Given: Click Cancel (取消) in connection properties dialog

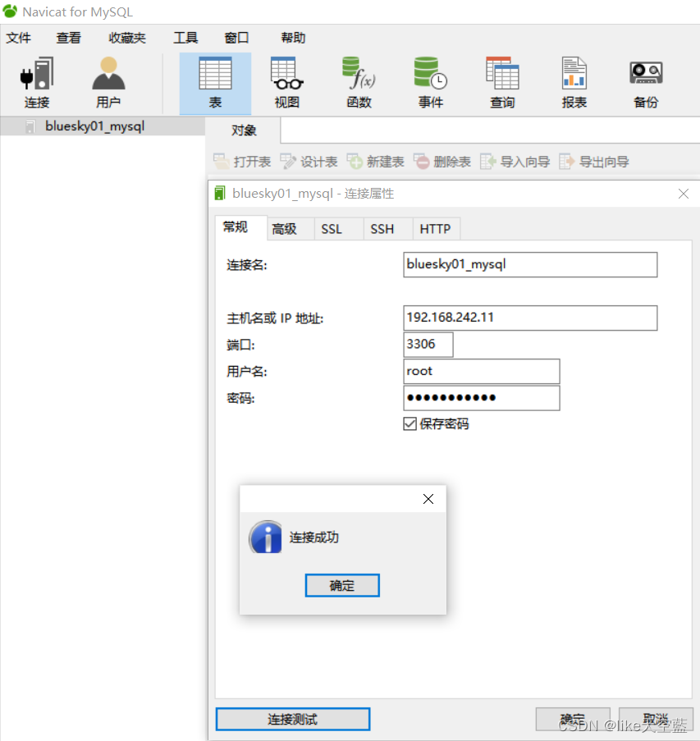Looking at the screenshot, I should coord(656,720).
